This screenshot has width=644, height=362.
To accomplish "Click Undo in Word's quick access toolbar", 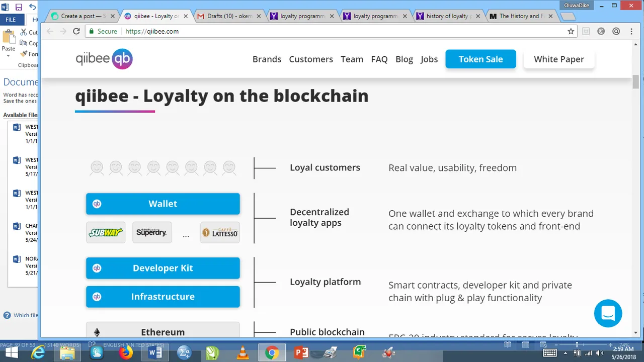I will coord(32,7).
